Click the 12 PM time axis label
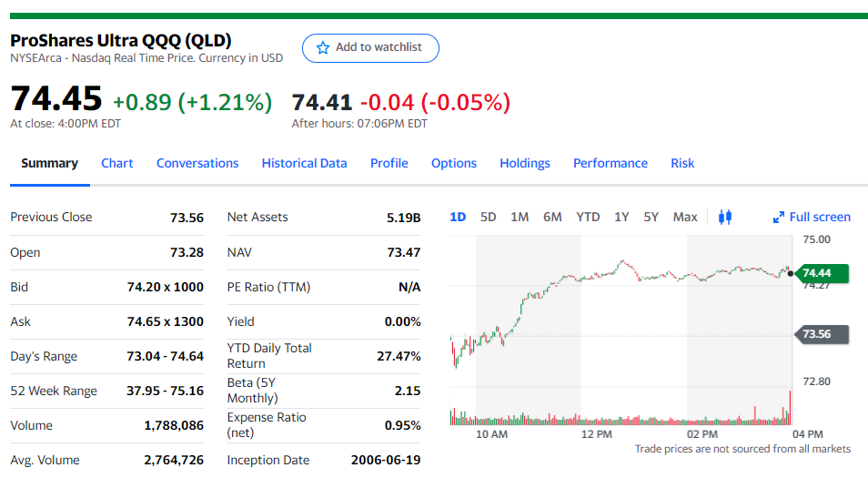Viewport: 868px width, 478px height. click(x=597, y=434)
